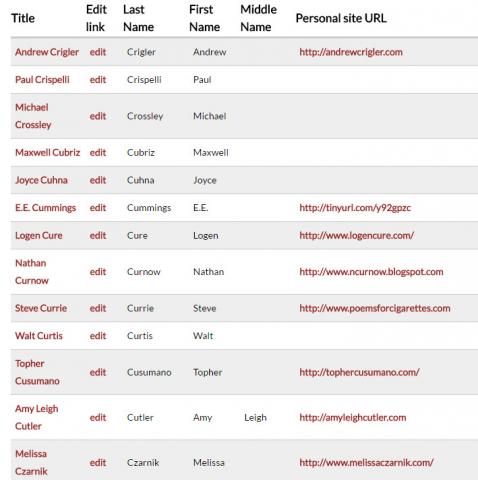Open Michael Crossley's profile link
This screenshot has width=478, height=480.
click(33, 116)
